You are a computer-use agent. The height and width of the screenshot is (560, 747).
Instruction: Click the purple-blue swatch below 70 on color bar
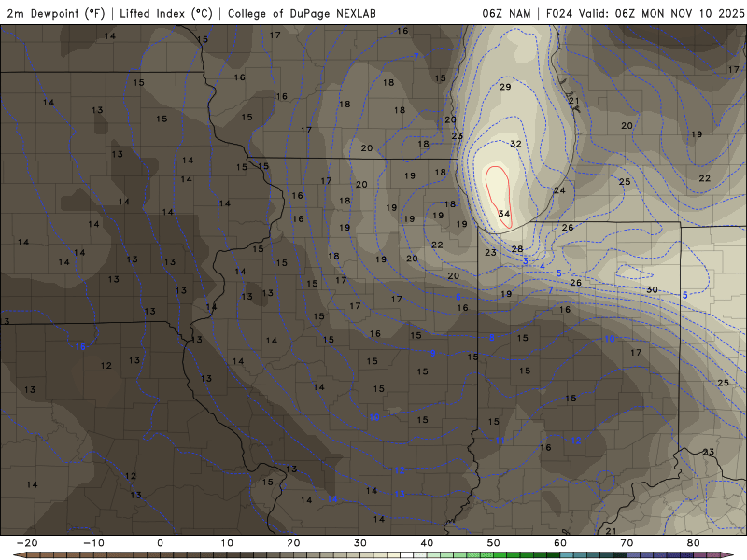[634, 554]
